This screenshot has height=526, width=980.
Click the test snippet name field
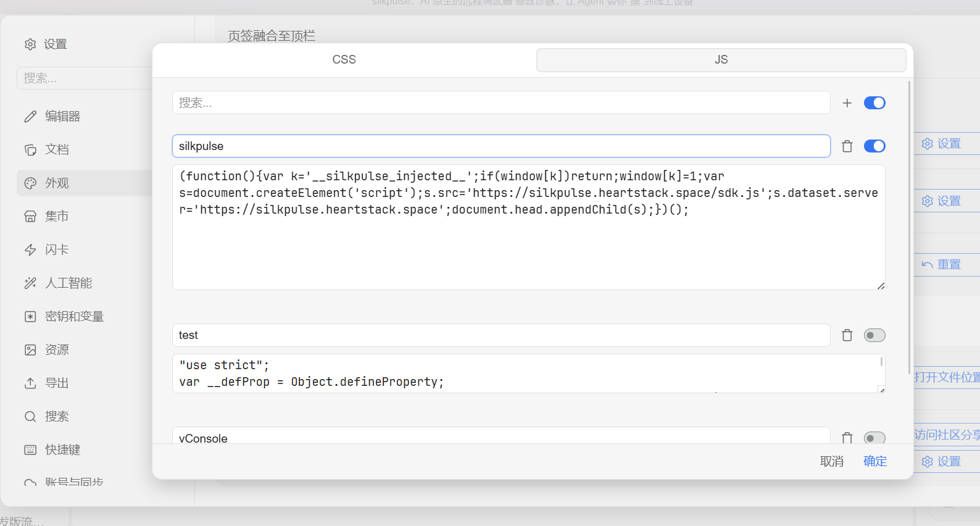(x=501, y=335)
